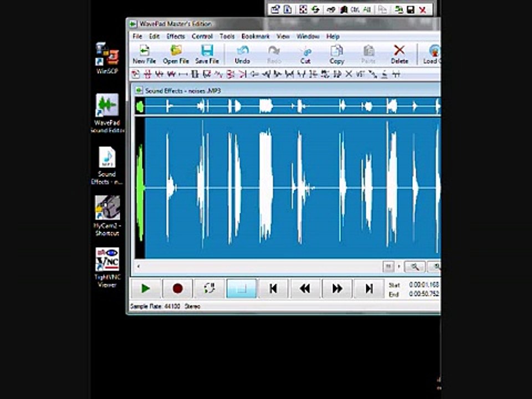The image size is (532, 399).
Task: Open the Tools menu
Action: click(x=227, y=37)
